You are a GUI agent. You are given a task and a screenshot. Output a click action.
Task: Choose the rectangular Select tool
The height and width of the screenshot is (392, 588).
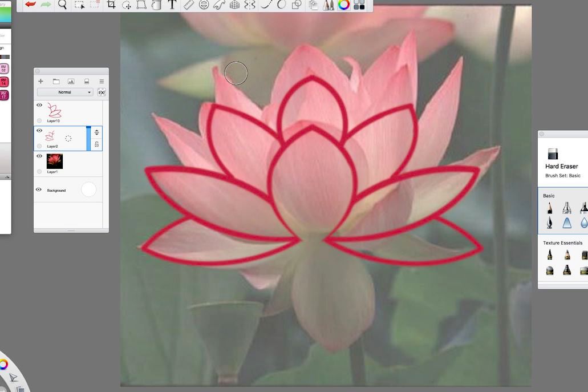[79, 5]
